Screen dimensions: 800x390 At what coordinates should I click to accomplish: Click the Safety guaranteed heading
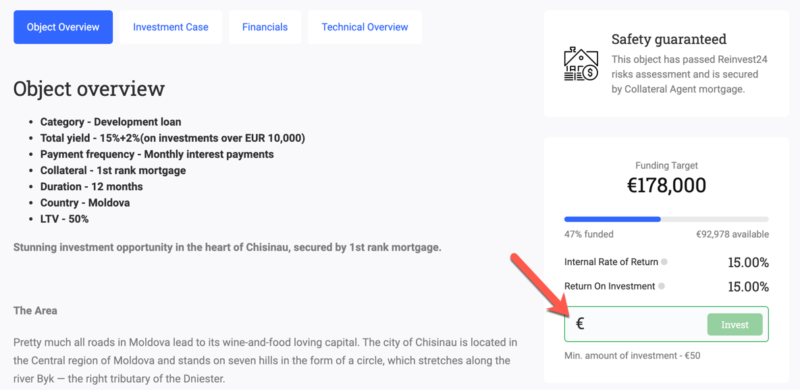pos(669,39)
